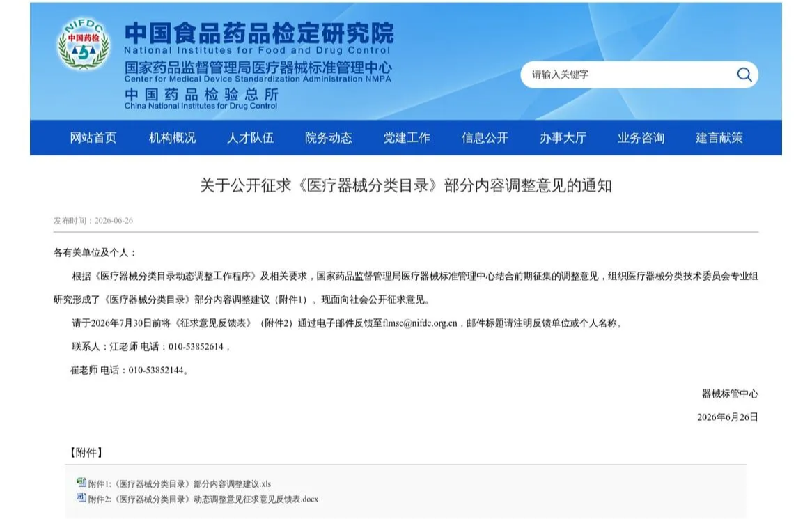Select 院务动态 in the navigation bar

(328, 138)
